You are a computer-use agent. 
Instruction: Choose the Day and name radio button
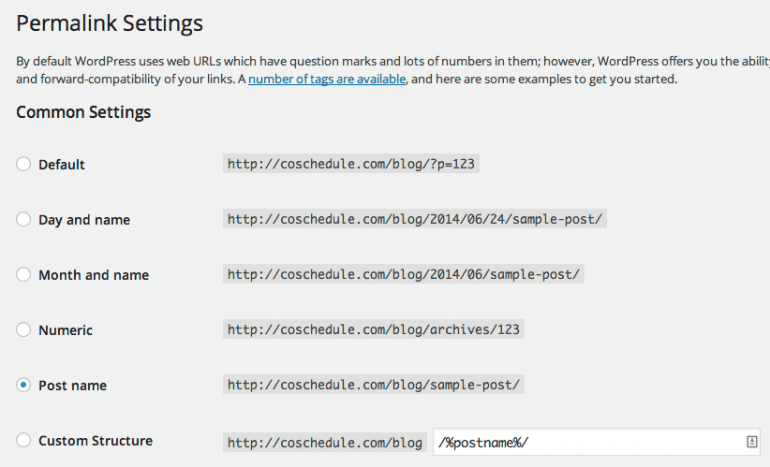[x=24, y=219]
